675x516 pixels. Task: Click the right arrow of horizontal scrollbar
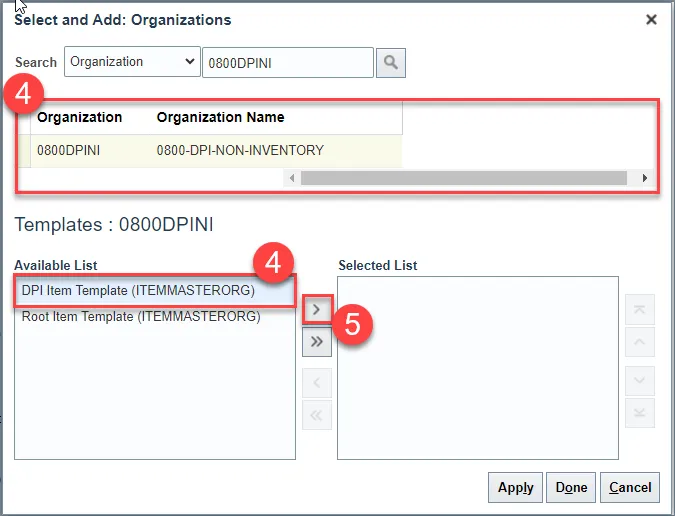click(x=645, y=178)
